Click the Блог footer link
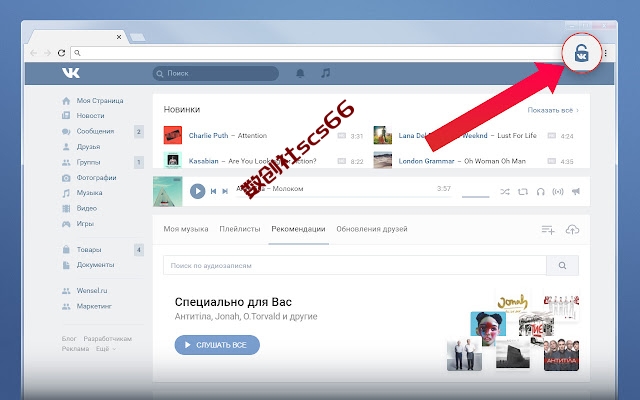 (x=69, y=339)
